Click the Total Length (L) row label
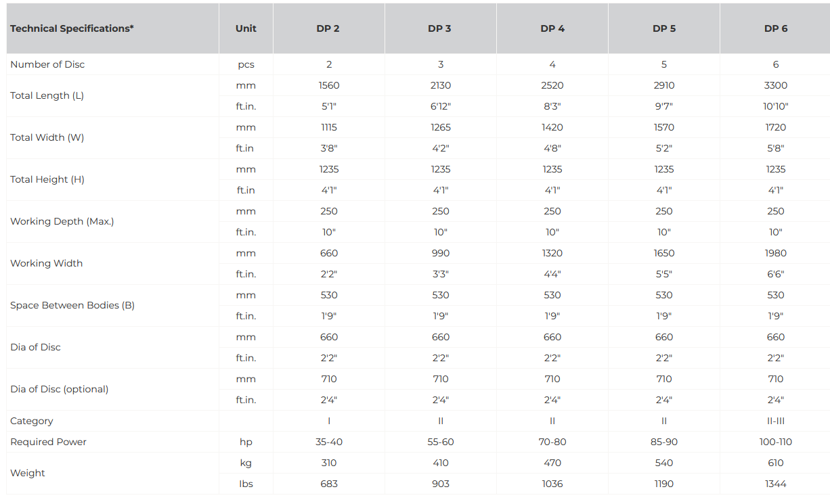This screenshot has width=830, height=504. (47, 95)
